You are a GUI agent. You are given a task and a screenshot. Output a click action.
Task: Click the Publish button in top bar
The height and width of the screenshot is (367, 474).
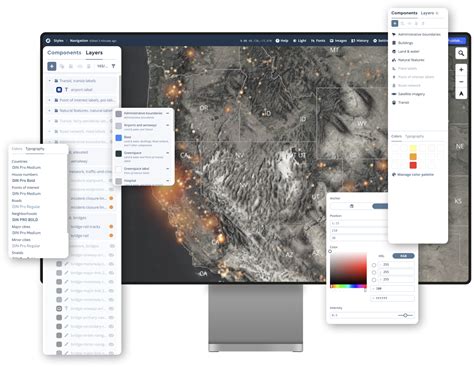pyautogui.click(x=456, y=41)
